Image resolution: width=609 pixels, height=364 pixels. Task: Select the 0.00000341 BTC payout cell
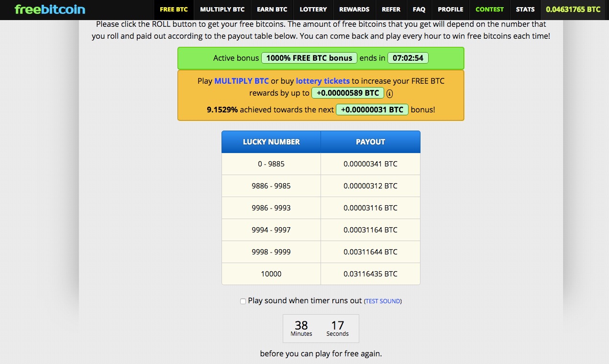tap(370, 164)
